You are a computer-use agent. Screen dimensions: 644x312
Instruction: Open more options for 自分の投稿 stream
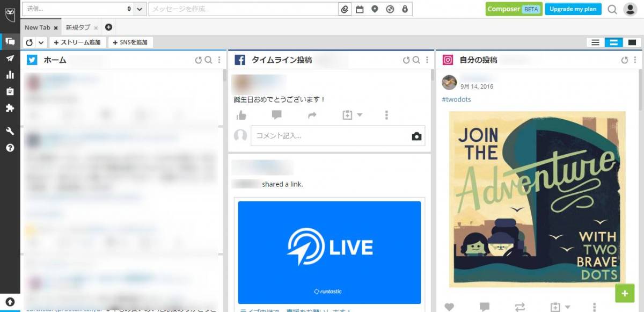pyautogui.click(x=635, y=60)
